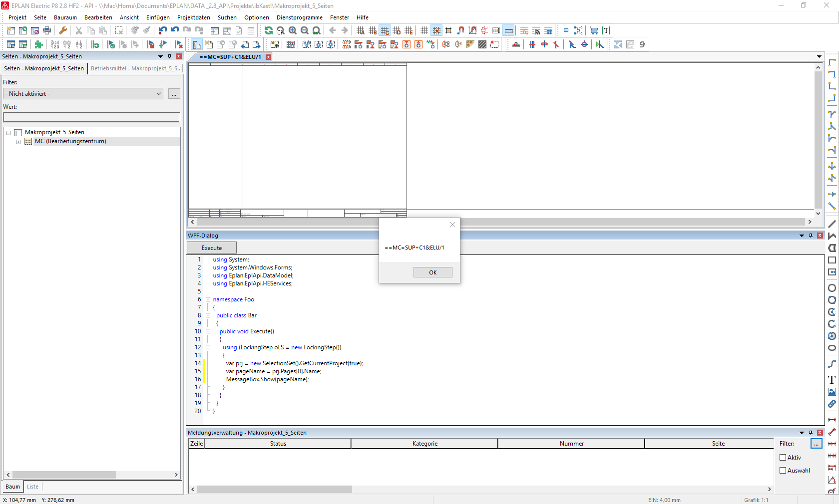Click the hatched fill icon in second toolbar
839x504 pixels.
tap(482, 44)
